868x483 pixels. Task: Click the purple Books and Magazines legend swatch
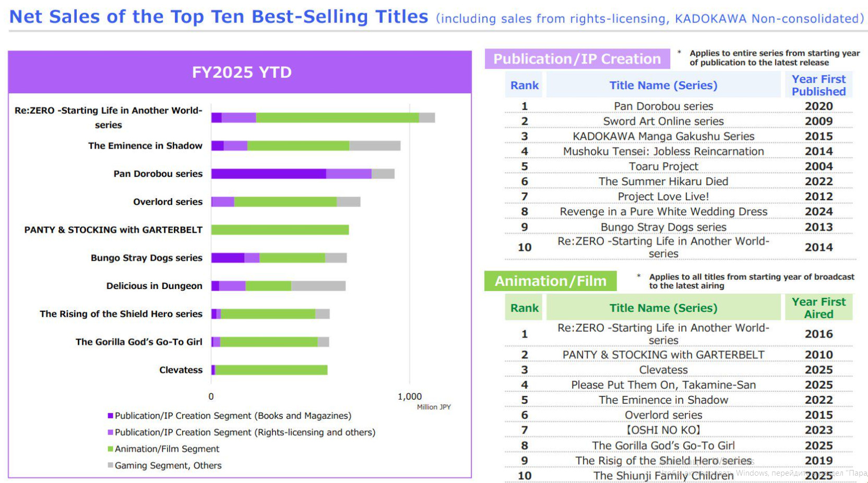coord(110,416)
